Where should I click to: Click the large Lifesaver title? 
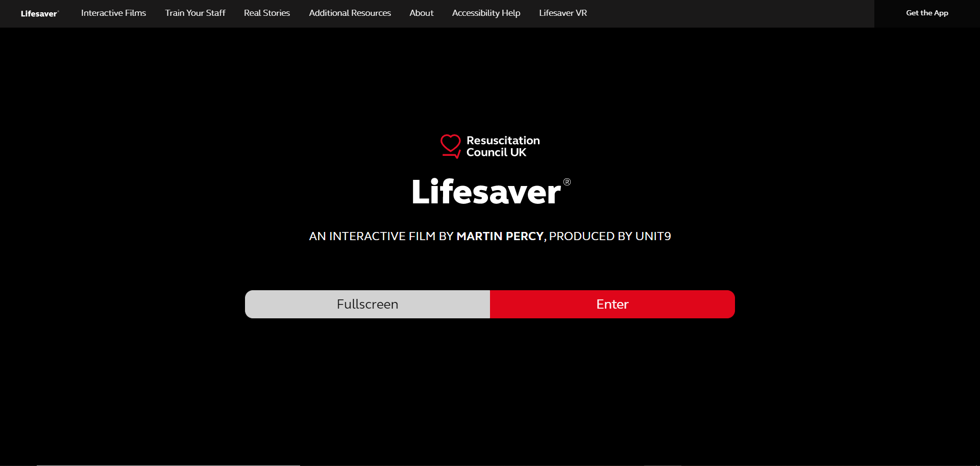pyautogui.click(x=491, y=192)
